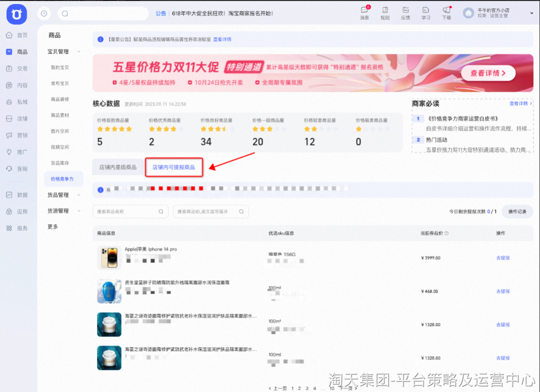This screenshot has width=540, height=392.
Task: Click 价格极致商品量 five-star stat
Action: click(x=115, y=133)
